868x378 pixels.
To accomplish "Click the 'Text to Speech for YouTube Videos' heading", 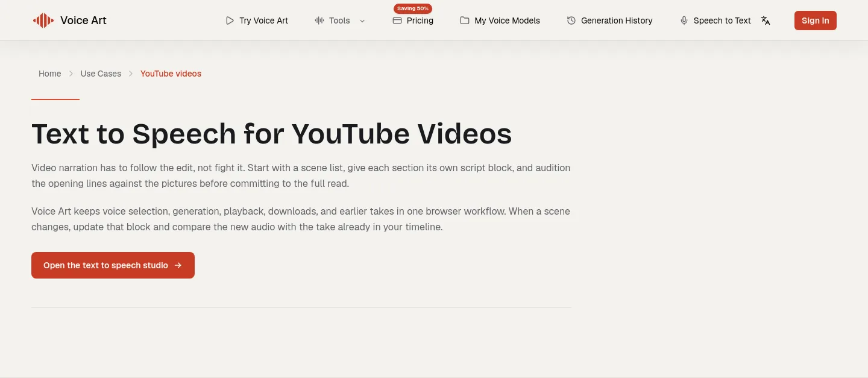I will click(x=272, y=133).
